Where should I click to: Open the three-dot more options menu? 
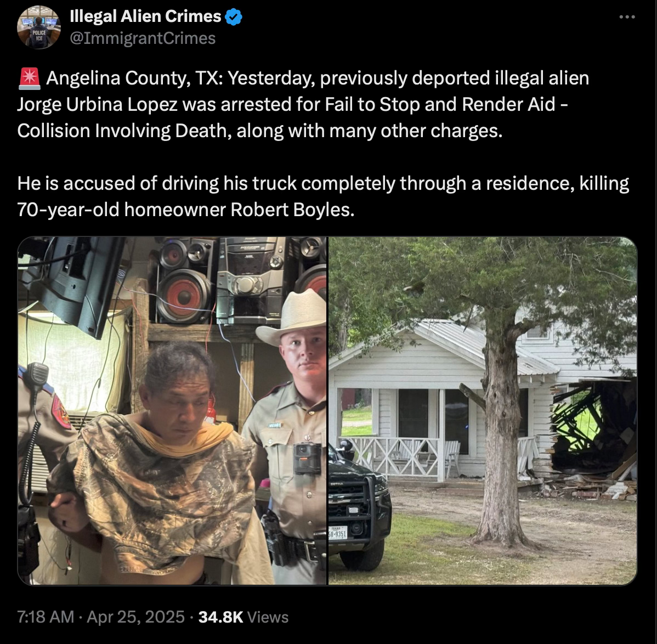pos(627,17)
